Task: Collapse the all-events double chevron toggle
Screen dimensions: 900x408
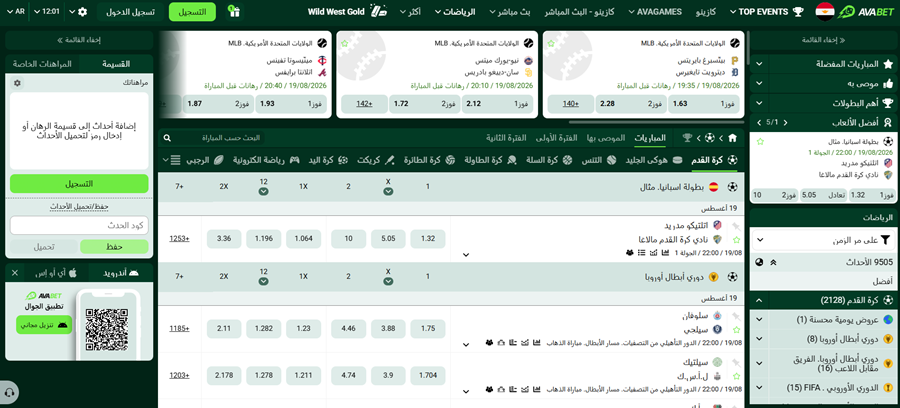Action: (773, 262)
